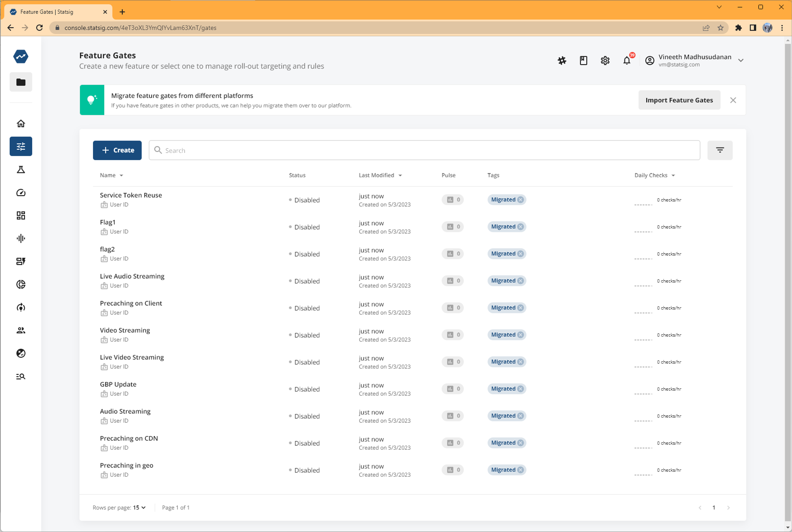Click the Import Feature Gates button
Screen dimensions: 792x532
click(x=679, y=100)
